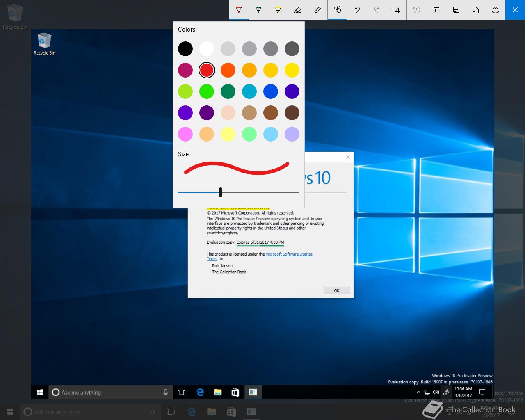This screenshot has width=525, height=420.
Task: Choose the lightest gray swatch
Action: [228, 49]
